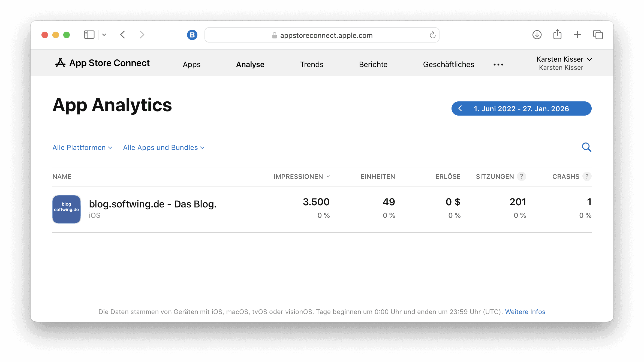Viewport: 644px width, 362px height.
Task: Toggle the Safari sidebar panel
Action: point(89,35)
